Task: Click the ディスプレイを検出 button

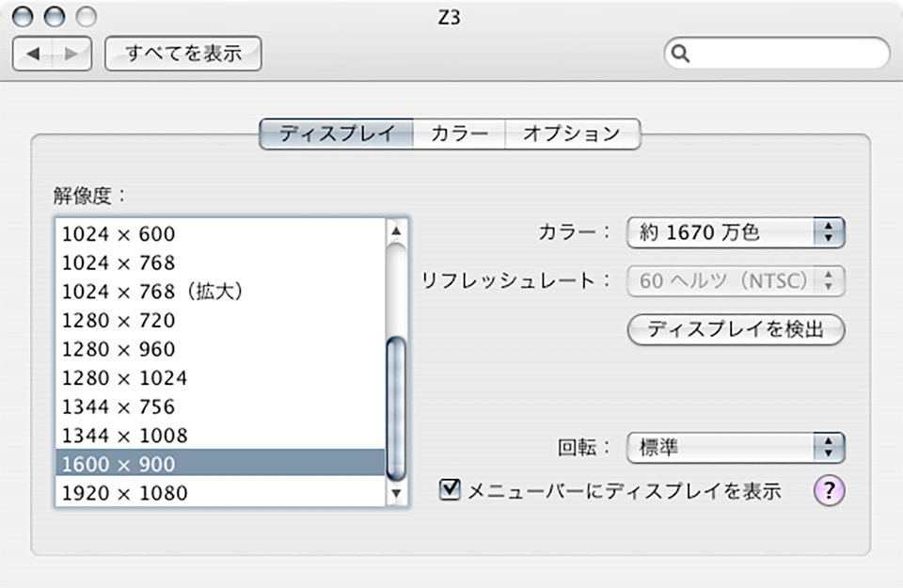Action: point(736,329)
